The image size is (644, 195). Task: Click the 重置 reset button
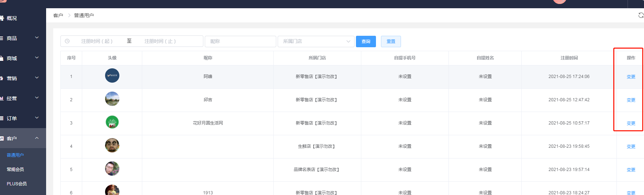[x=391, y=42]
